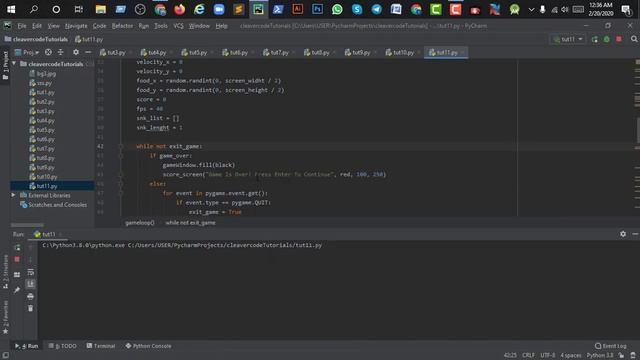
Task: Click gameloop() breadcrumb below the editor
Action: (x=140, y=223)
